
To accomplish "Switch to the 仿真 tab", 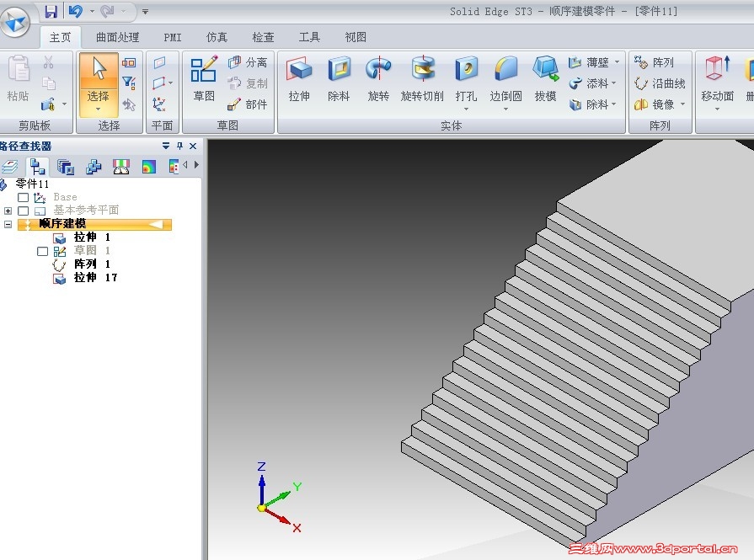I will coord(217,37).
